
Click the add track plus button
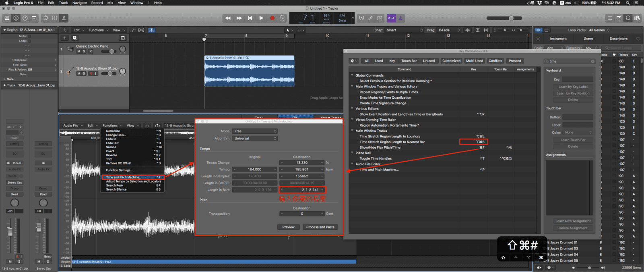(64, 38)
